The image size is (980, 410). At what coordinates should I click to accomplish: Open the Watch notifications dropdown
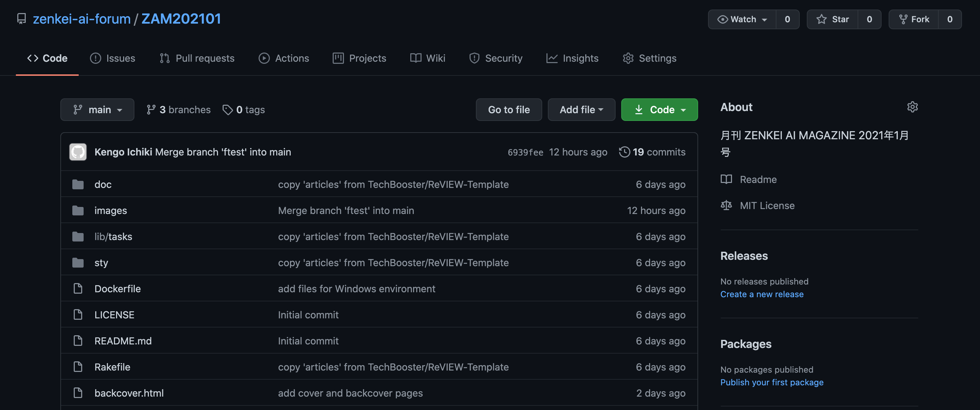742,19
